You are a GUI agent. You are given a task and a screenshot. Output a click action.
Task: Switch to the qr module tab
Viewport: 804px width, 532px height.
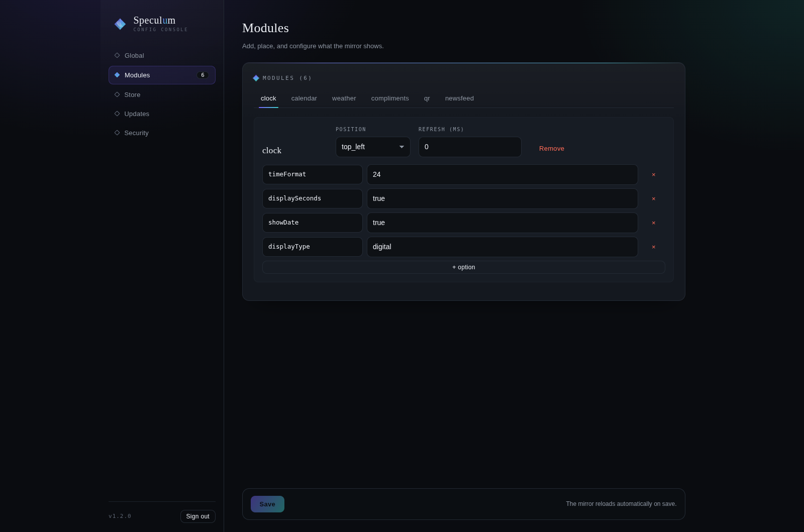tap(427, 98)
